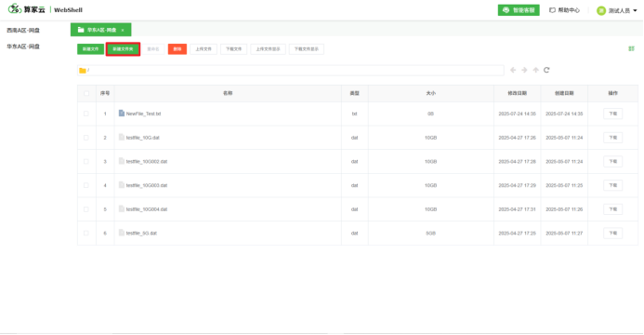Download testfile_10G003.dat using its row button
Image resolution: width=644 pixels, height=335 pixels.
click(612, 185)
